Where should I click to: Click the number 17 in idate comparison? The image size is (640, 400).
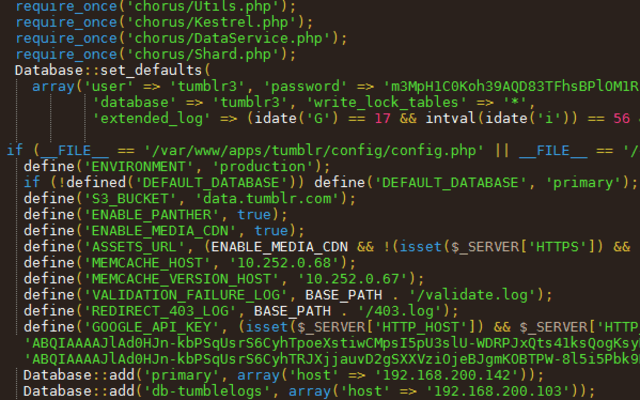click(x=382, y=118)
